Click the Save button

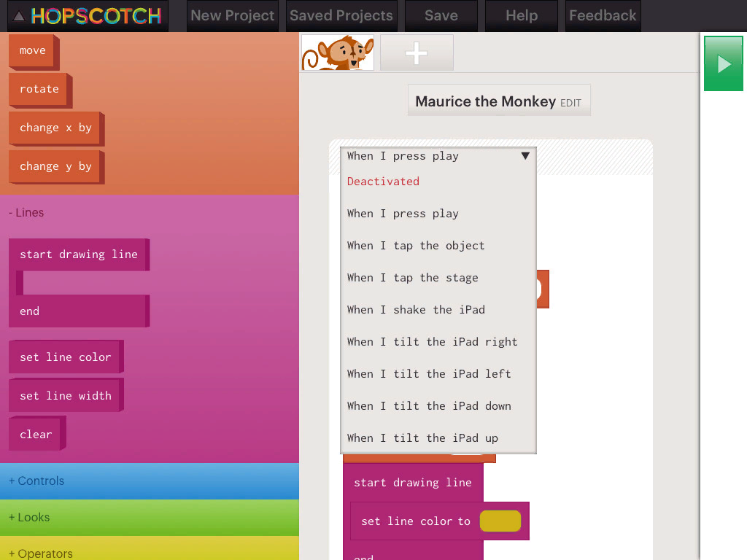[441, 15]
